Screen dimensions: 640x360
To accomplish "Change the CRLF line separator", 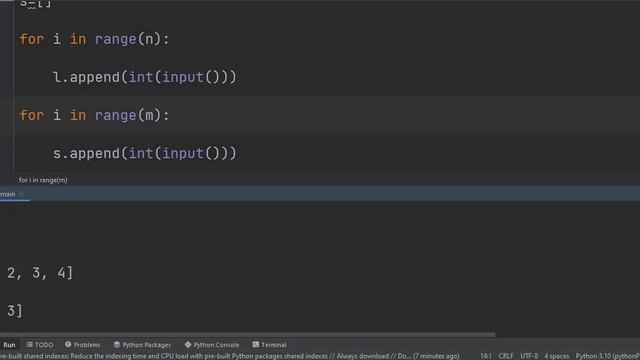I will 506,356.
